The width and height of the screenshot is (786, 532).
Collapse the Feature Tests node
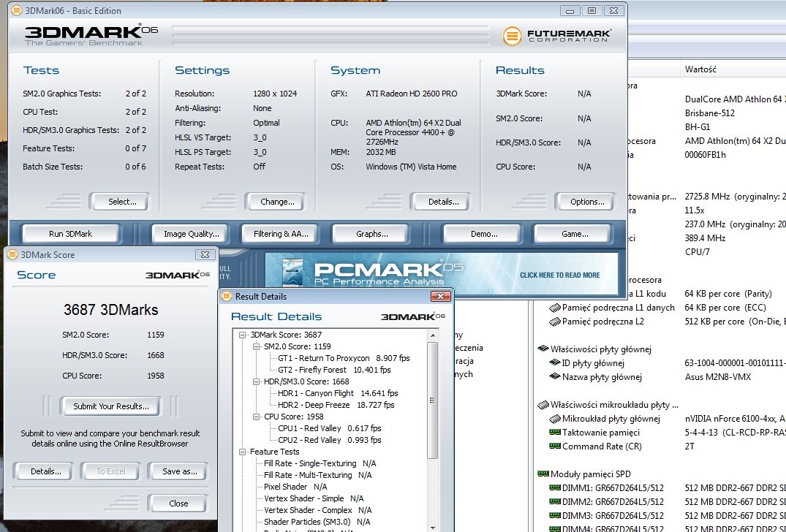point(243,452)
